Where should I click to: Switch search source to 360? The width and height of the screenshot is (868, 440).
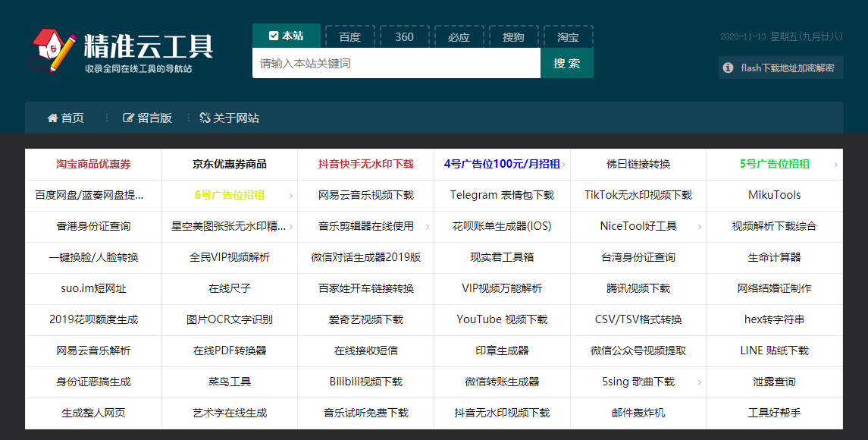tap(404, 36)
